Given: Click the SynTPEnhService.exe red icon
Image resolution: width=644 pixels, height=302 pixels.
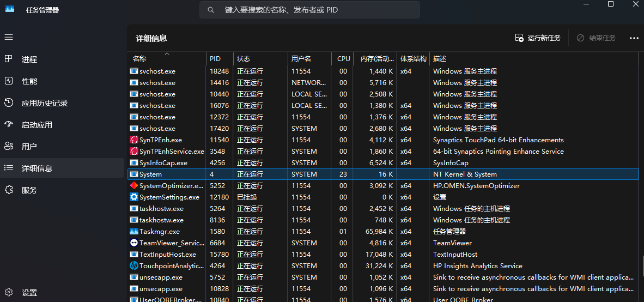Looking at the screenshot, I should [x=133, y=152].
